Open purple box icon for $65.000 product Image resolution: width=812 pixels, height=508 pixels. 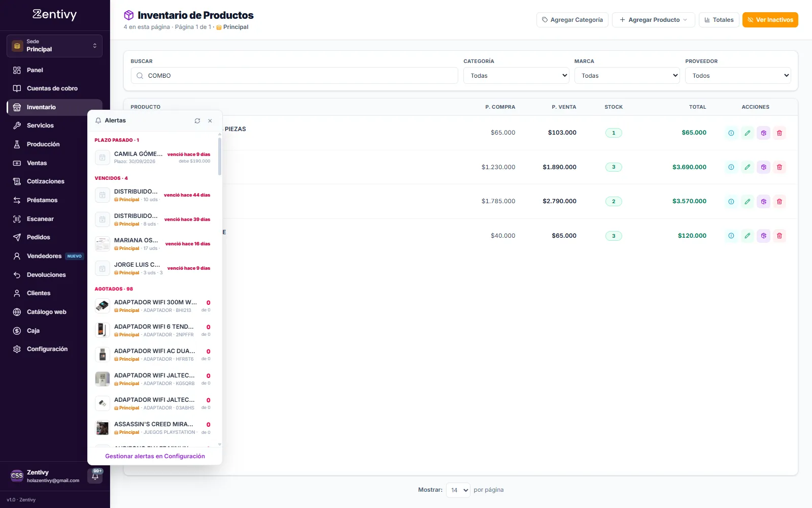763,236
